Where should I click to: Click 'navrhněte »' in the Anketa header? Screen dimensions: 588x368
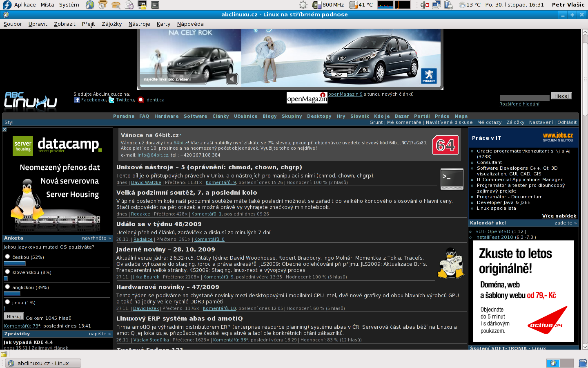coord(96,238)
